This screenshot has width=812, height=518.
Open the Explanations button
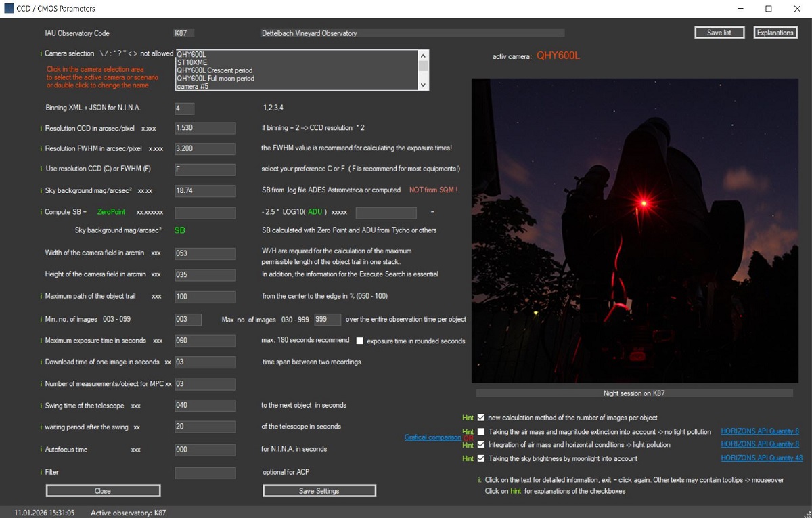point(775,33)
